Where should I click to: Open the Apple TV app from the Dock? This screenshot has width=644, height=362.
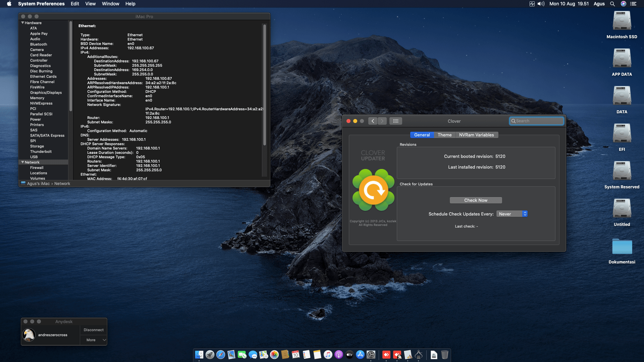(349, 354)
